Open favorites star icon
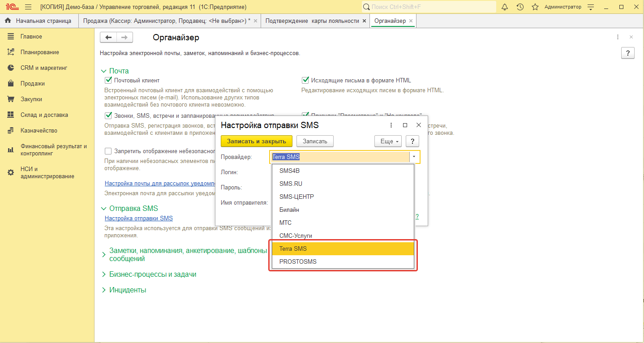The height and width of the screenshot is (343, 644). (x=535, y=7)
